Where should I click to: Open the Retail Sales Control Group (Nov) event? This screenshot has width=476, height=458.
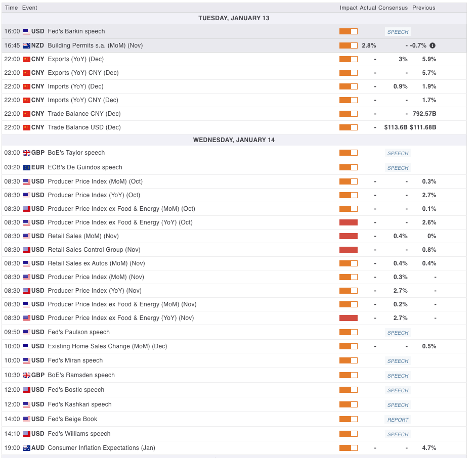click(94, 250)
